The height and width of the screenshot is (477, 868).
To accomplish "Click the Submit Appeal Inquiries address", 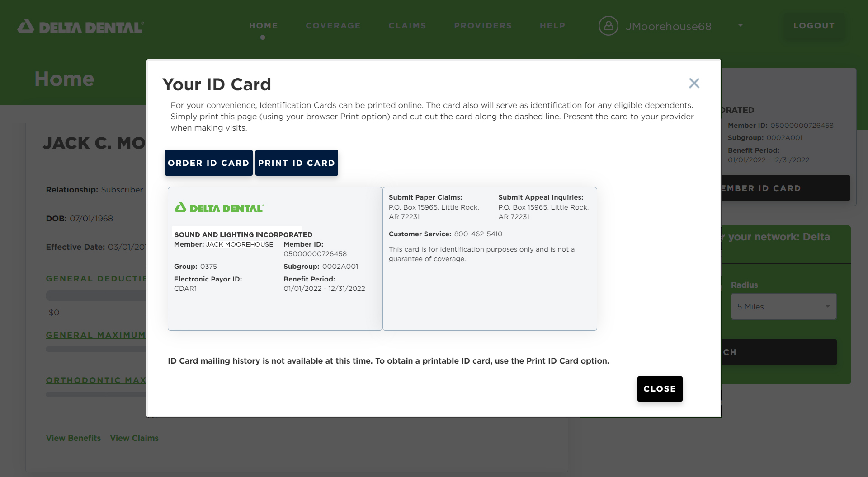I will coord(543,212).
